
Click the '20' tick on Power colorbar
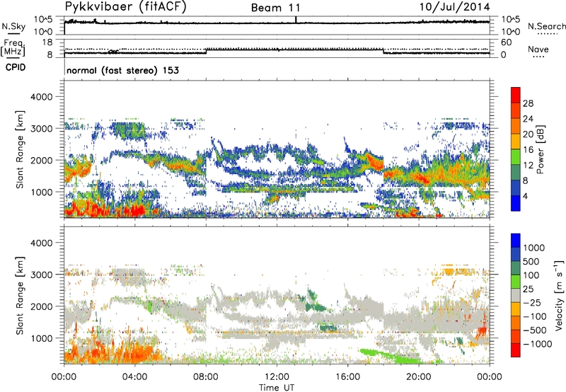[x=528, y=134]
